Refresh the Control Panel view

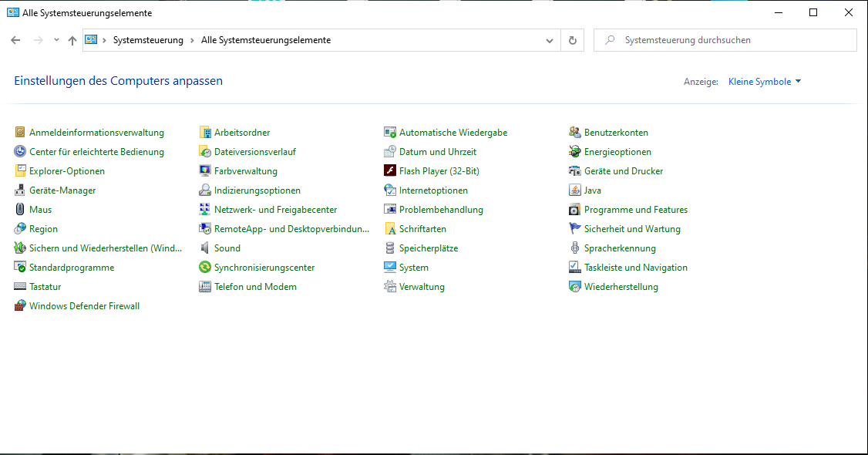(573, 40)
